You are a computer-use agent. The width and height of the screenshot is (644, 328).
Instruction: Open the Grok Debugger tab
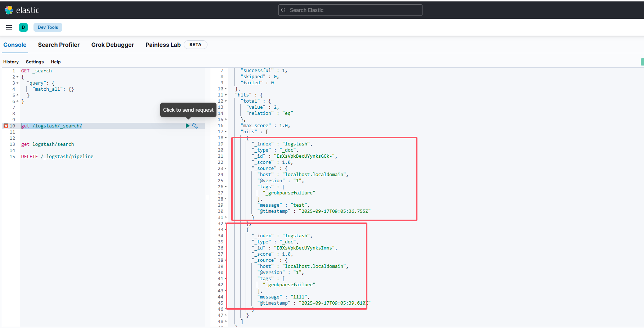(x=113, y=45)
